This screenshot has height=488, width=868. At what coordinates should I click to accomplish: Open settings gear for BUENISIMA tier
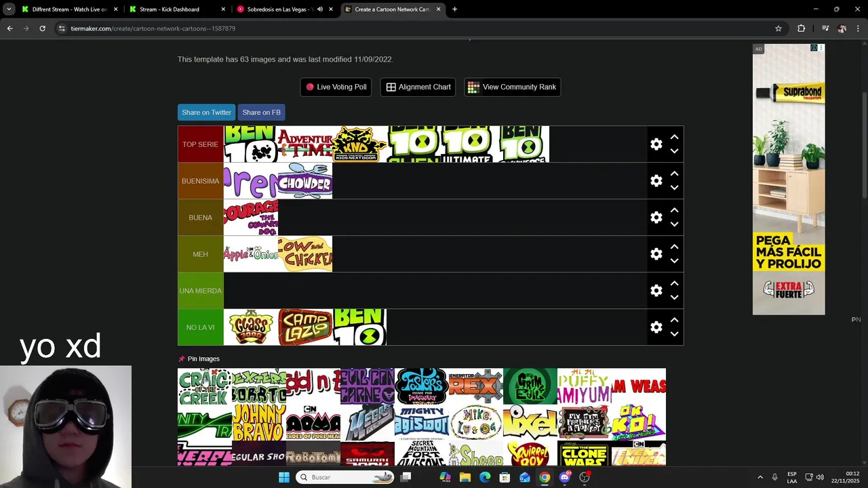[656, 181]
